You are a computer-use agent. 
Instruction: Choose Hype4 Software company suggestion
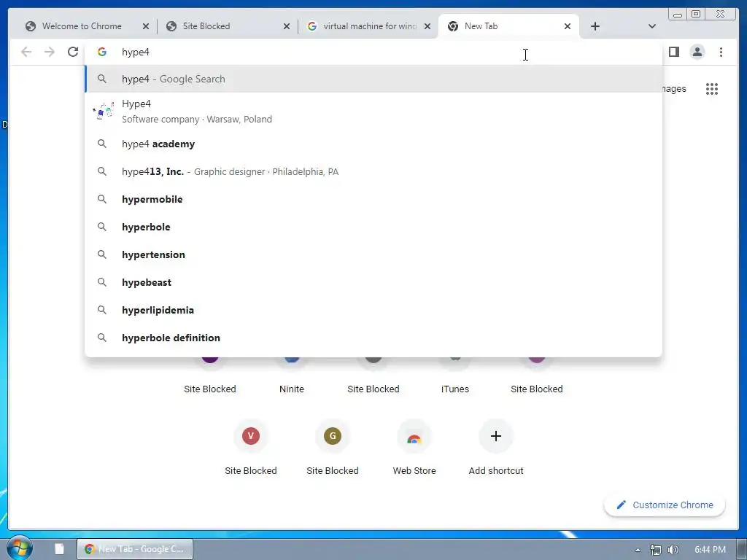(x=373, y=112)
